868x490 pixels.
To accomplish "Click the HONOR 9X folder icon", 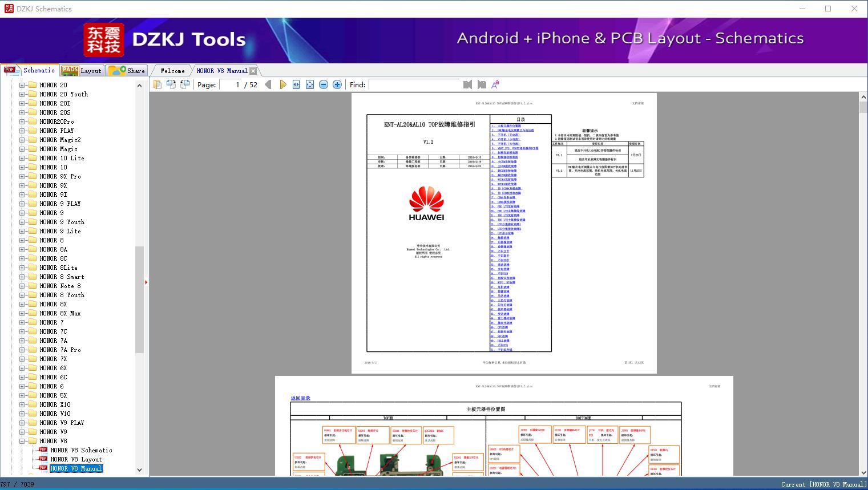I will [x=33, y=185].
